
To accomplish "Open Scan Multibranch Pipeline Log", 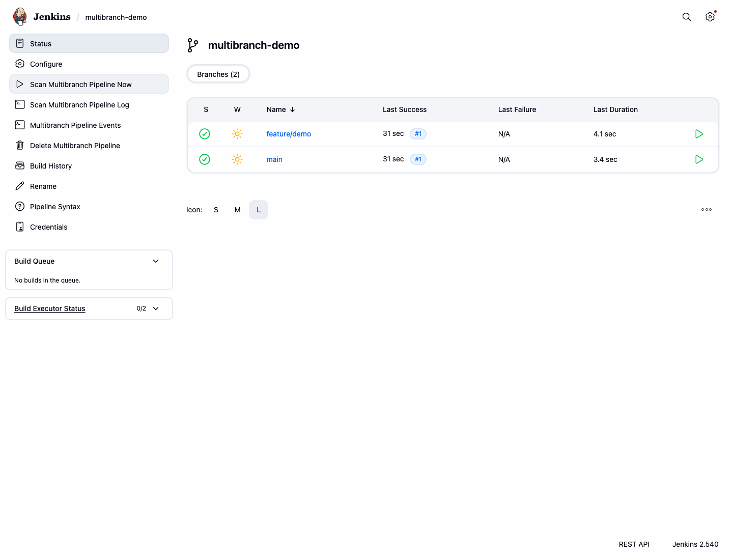I will 89,104.
